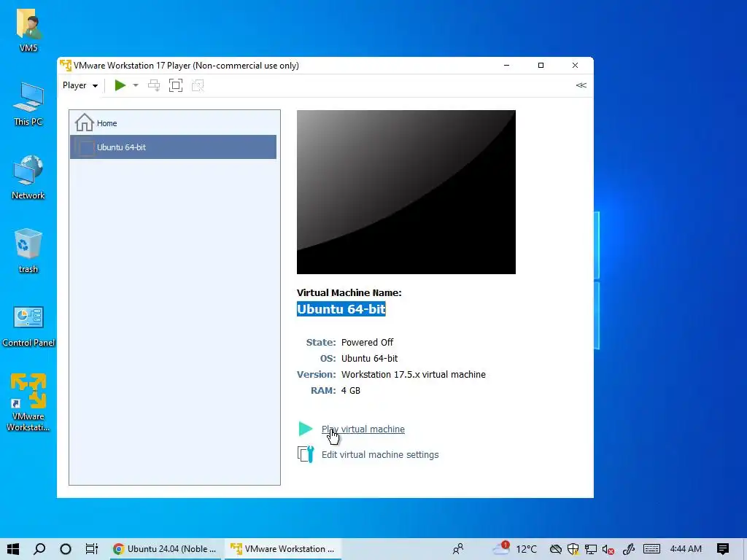747x560 pixels.
Task: Open the 12°C weather widget
Action: pos(514,549)
